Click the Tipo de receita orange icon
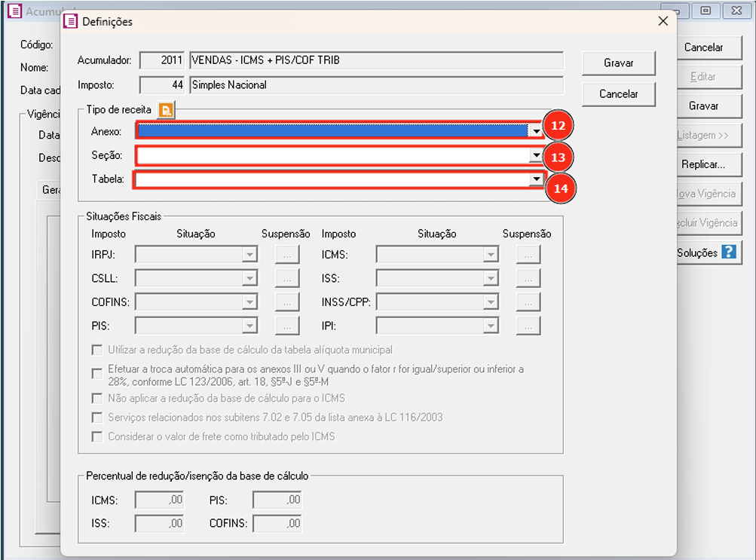The height and width of the screenshot is (560, 756). pyautogui.click(x=166, y=110)
